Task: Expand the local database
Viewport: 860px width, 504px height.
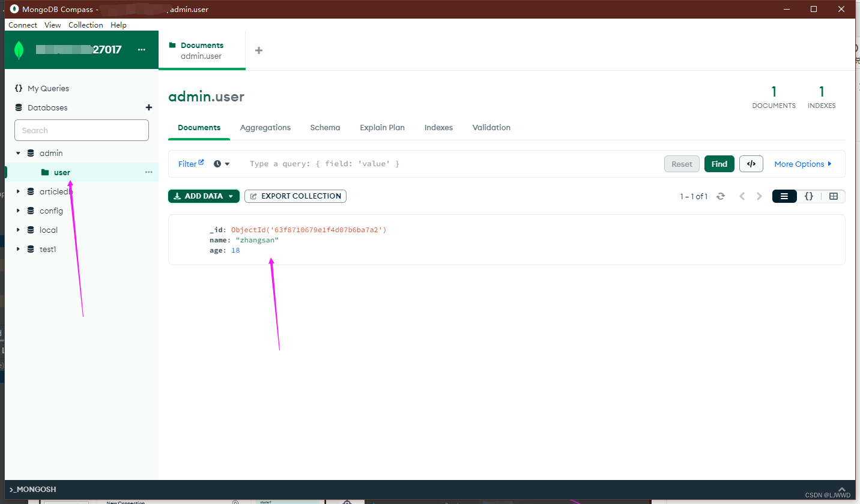Action: [x=18, y=230]
